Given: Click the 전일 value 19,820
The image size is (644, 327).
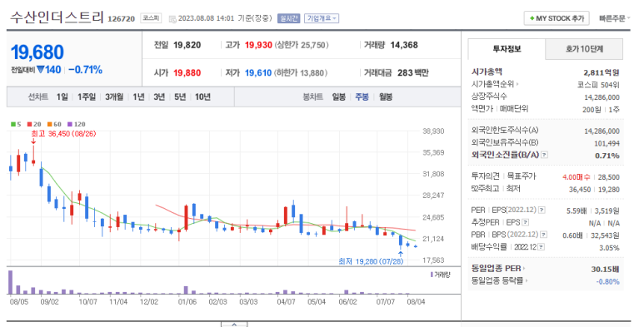Looking at the screenshot, I should click(187, 45).
